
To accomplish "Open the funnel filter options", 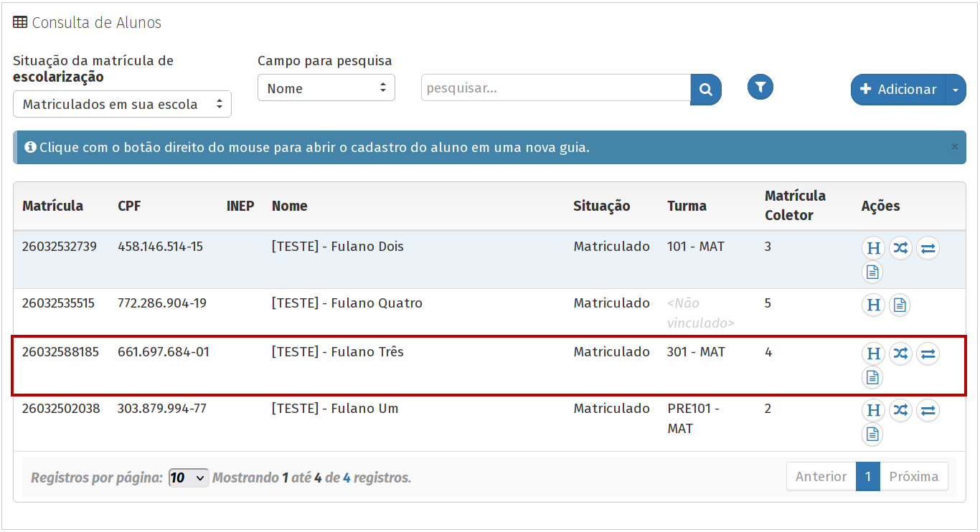I will point(760,87).
